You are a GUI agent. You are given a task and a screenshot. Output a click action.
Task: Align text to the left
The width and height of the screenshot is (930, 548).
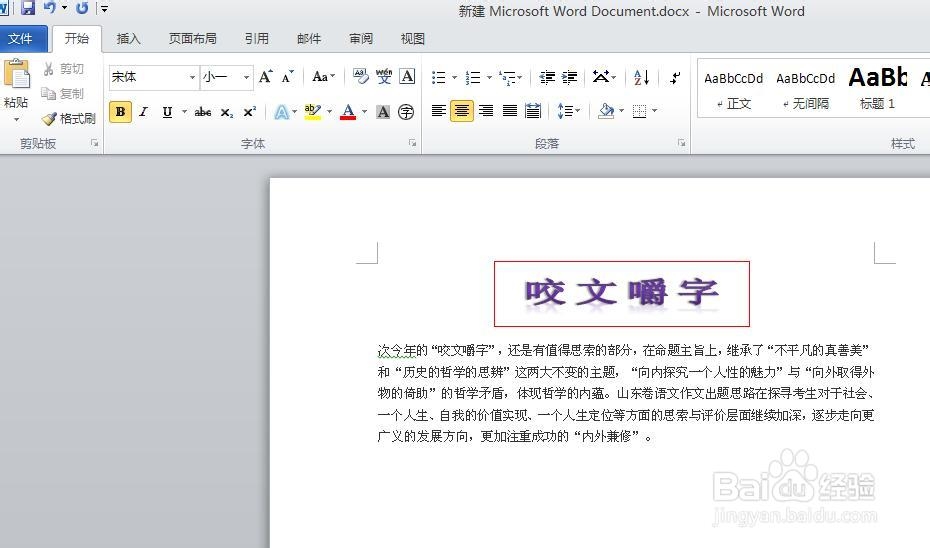pos(439,111)
